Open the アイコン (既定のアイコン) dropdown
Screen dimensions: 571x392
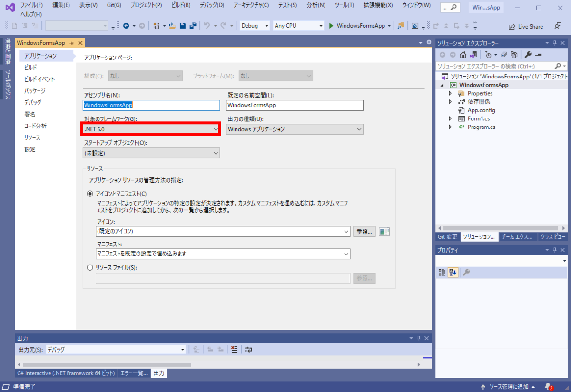[223, 231]
